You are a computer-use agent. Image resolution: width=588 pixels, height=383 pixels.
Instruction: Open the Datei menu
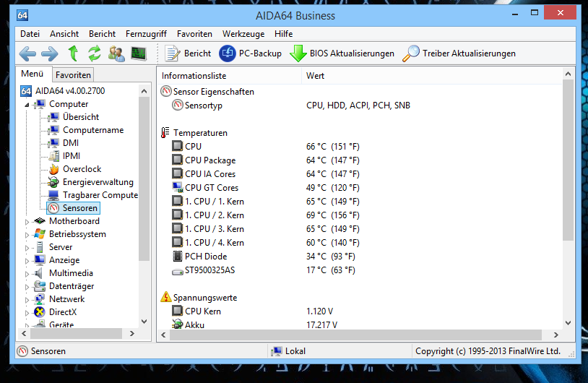point(30,34)
